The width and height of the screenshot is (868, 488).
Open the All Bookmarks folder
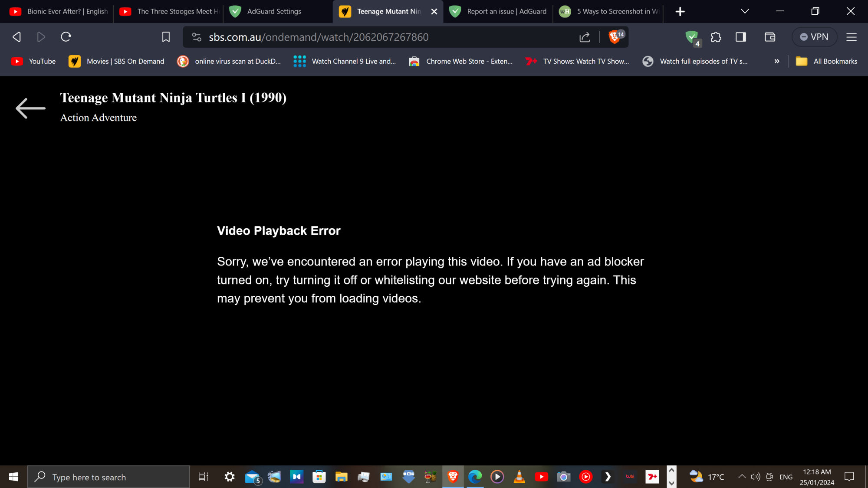pyautogui.click(x=827, y=61)
